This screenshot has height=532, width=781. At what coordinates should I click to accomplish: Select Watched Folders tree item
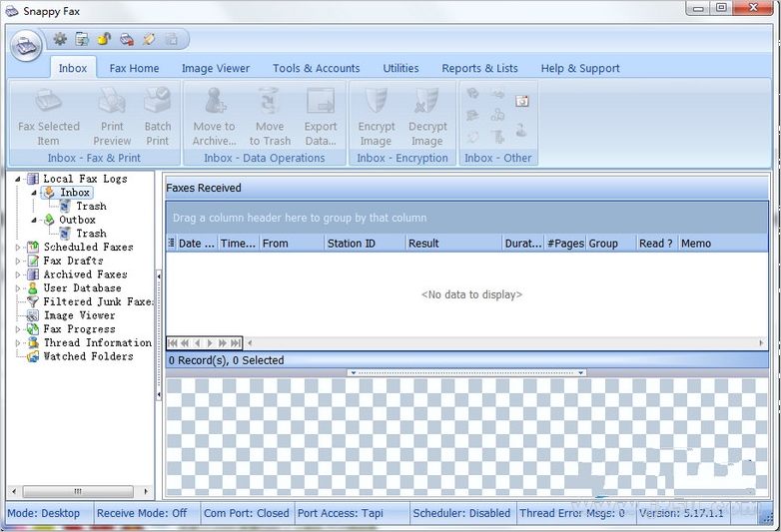[x=88, y=356]
